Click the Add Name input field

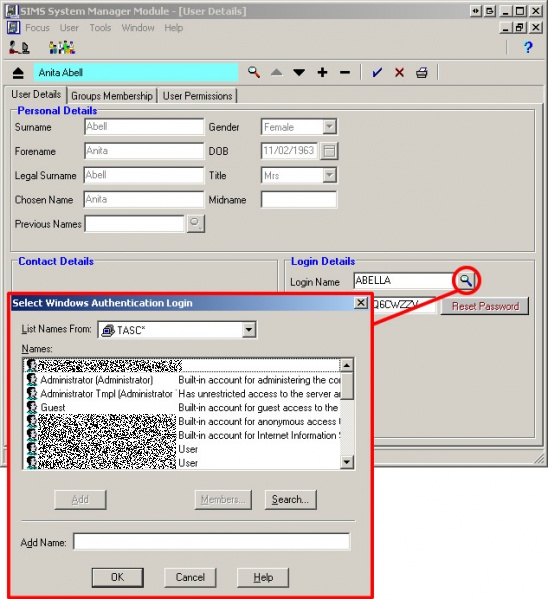click(211, 542)
